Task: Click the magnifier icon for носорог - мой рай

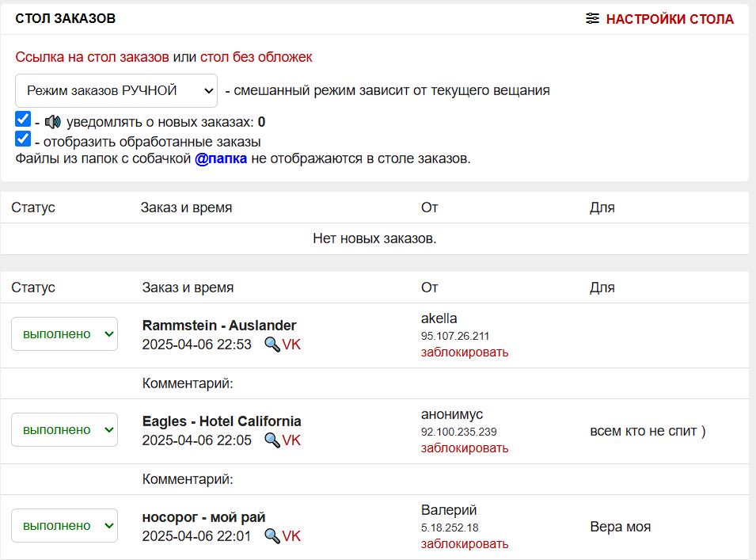Action: point(272,536)
